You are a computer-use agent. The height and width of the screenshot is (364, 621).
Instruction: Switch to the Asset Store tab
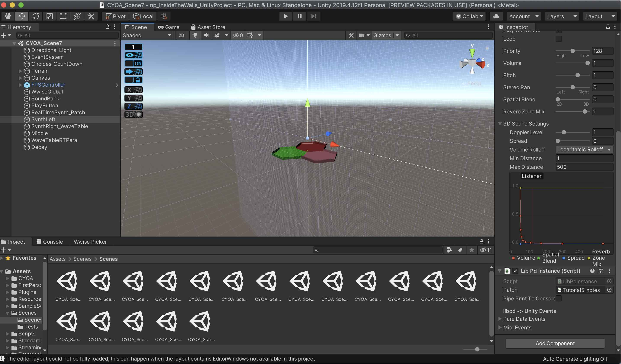(x=208, y=27)
